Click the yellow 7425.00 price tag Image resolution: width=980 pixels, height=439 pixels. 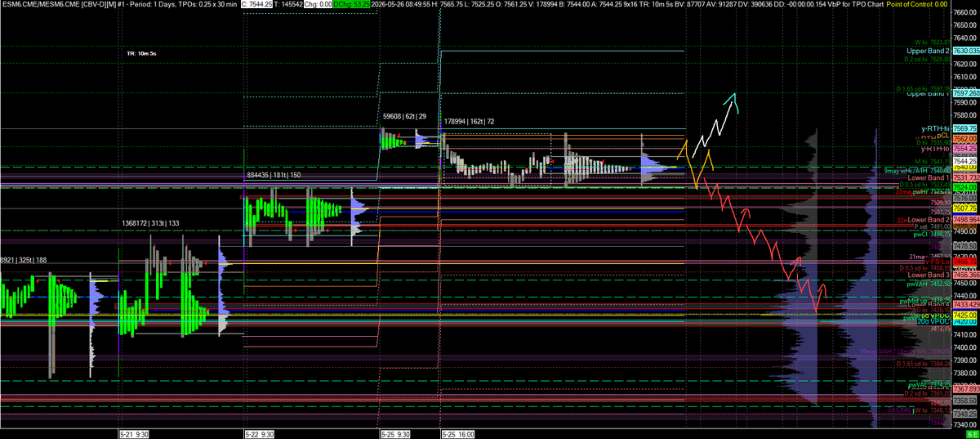[x=964, y=315]
